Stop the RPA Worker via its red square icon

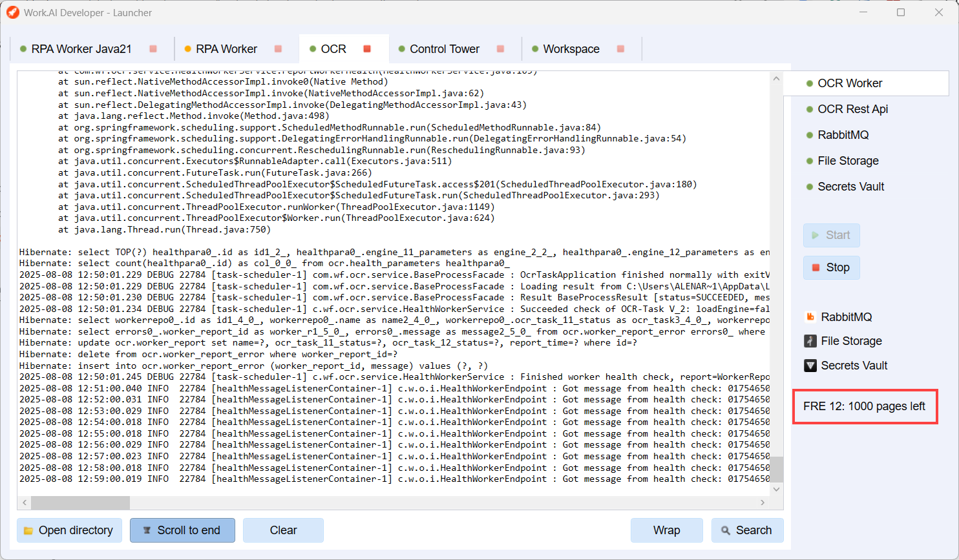click(278, 49)
